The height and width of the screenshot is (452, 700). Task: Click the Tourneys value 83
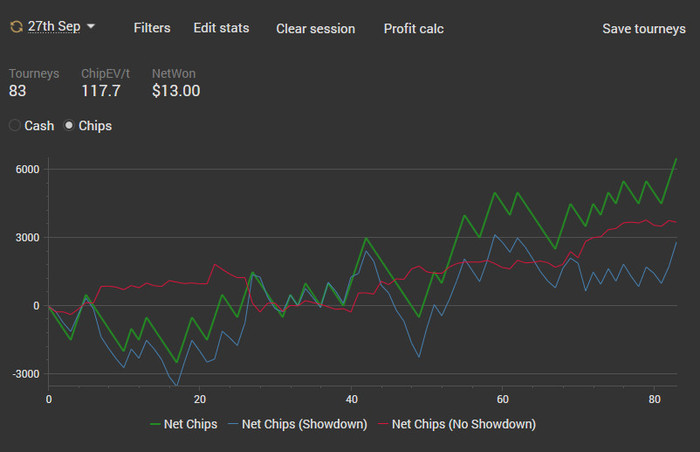pos(17,91)
